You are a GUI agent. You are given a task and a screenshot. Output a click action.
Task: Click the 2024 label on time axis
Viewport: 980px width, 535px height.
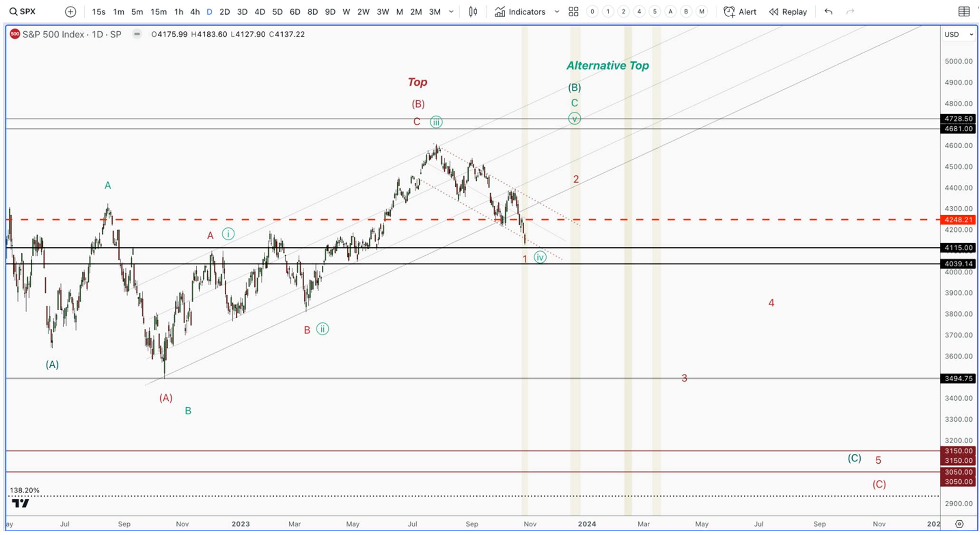(x=587, y=524)
